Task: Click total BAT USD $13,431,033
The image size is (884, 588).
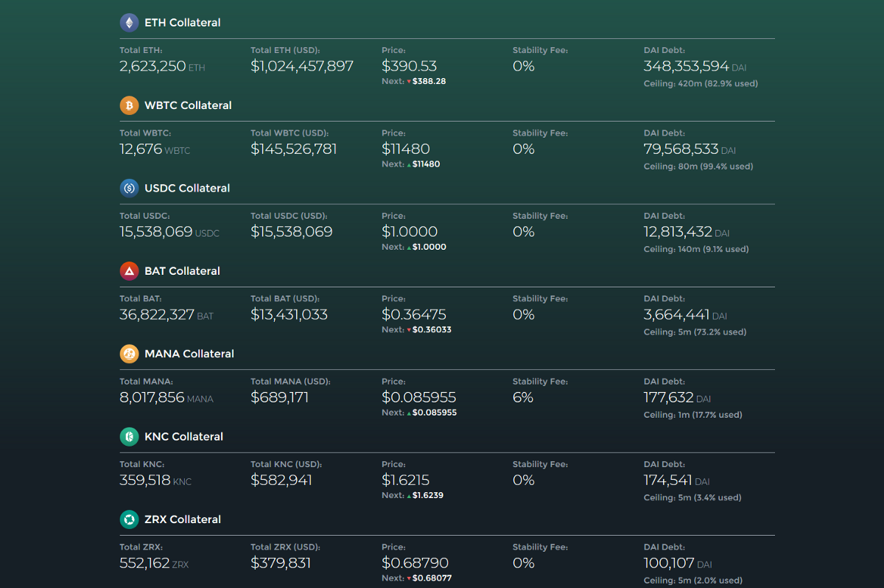Action: tap(290, 315)
